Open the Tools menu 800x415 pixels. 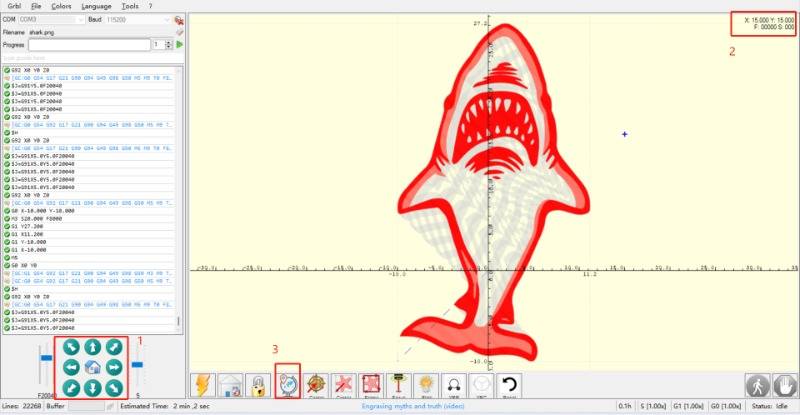click(130, 6)
